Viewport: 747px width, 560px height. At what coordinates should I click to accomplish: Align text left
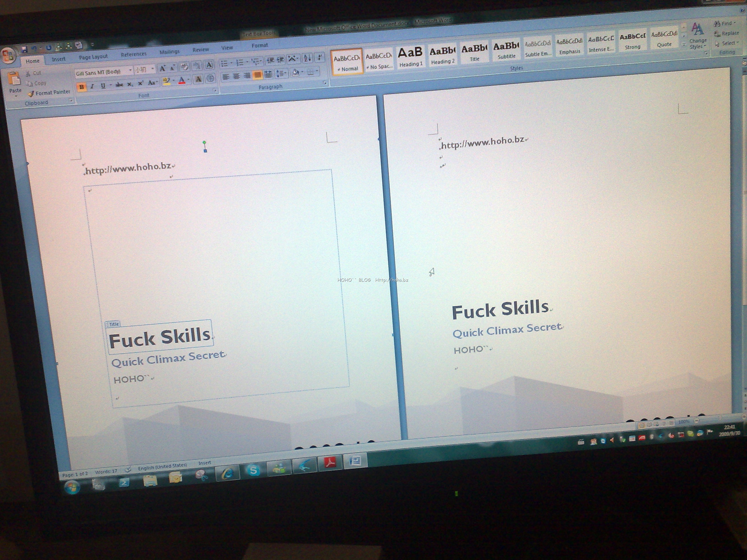[x=226, y=77]
